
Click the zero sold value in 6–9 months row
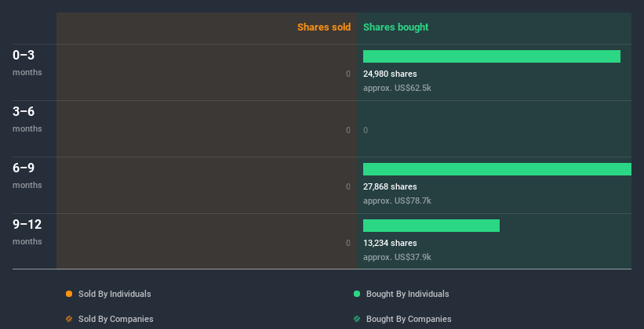pos(348,186)
